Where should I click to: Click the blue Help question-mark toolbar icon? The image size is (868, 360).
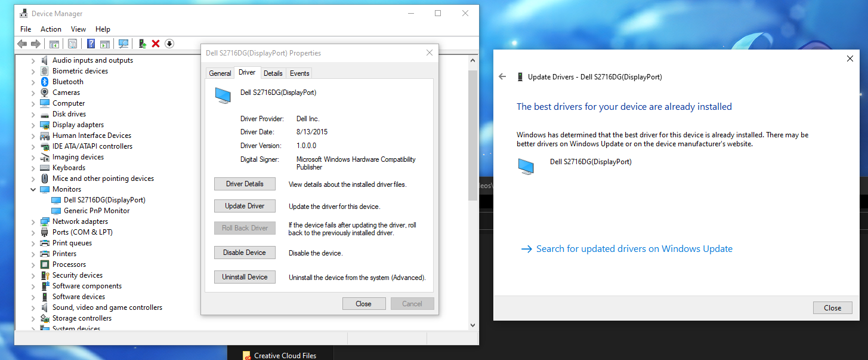click(x=91, y=44)
